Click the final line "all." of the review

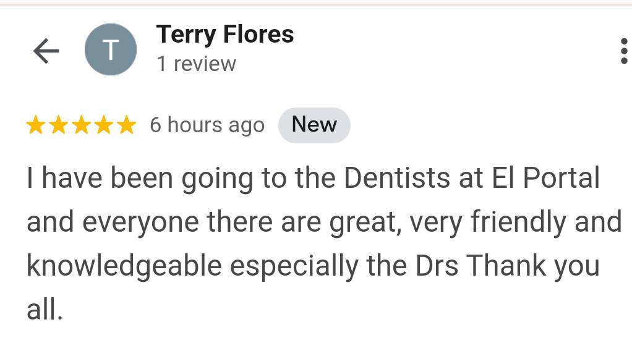(45, 310)
